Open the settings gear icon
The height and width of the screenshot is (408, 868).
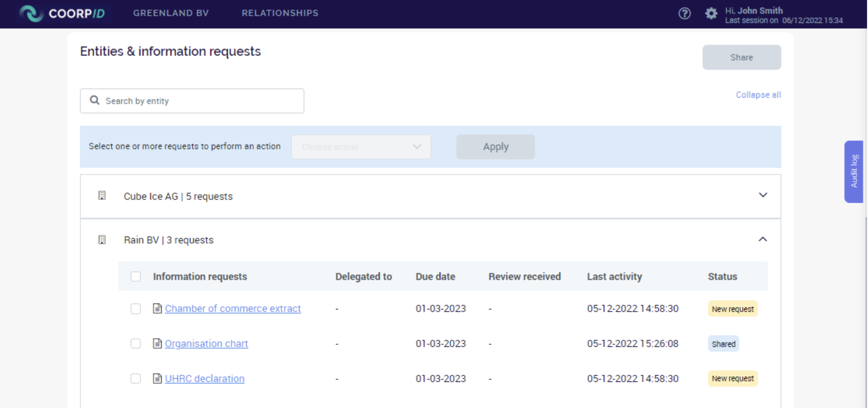click(711, 13)
